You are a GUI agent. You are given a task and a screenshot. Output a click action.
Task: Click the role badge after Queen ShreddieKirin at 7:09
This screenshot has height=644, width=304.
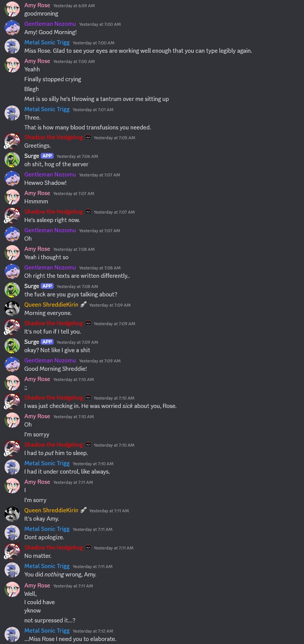(84, 305)
